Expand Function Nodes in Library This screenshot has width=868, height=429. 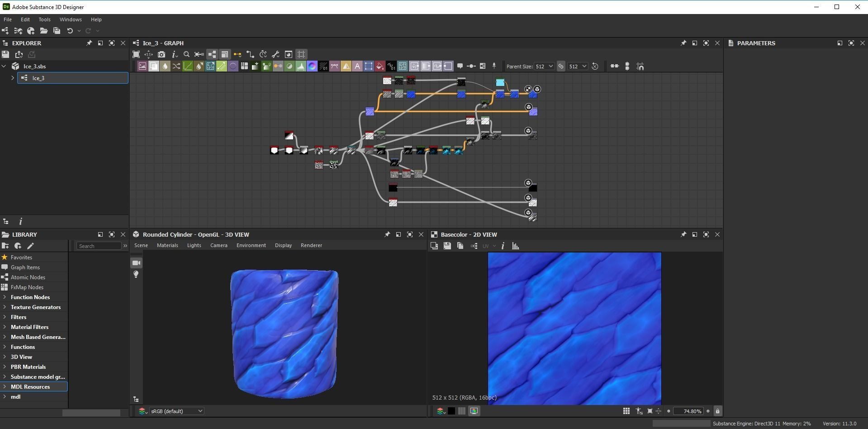5,297
